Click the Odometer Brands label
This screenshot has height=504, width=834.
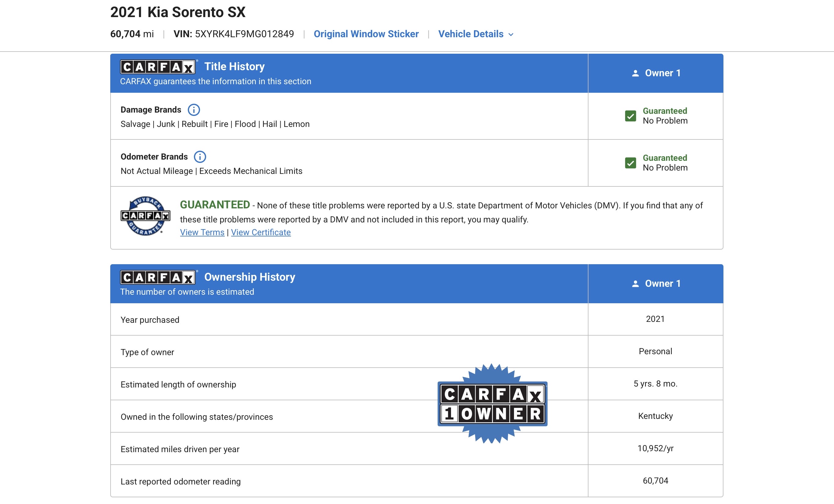coord(154,157)
